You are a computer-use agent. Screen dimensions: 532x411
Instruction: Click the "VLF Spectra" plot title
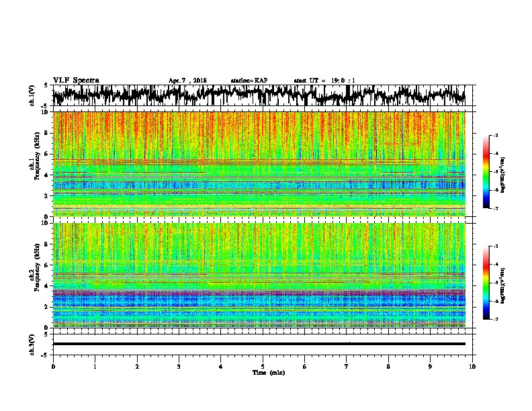(76, 80)
